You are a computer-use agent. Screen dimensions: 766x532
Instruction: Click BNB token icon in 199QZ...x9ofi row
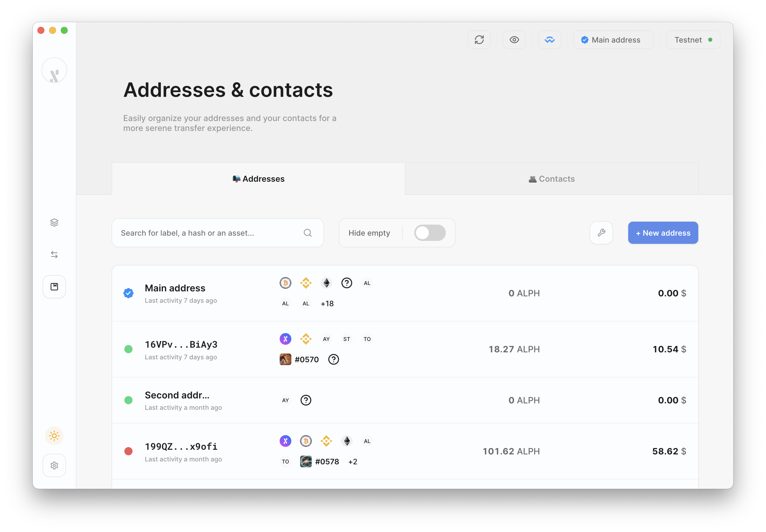[x=326, y=441]
